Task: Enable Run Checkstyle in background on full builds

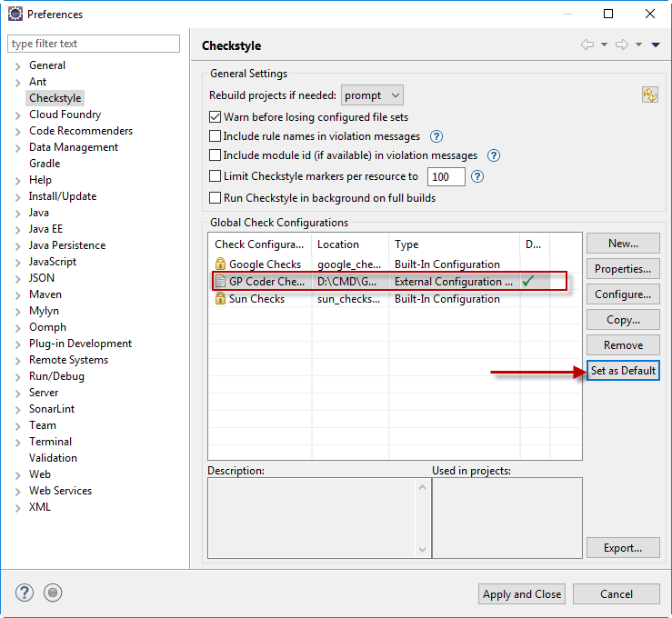Action: [216, 198]
